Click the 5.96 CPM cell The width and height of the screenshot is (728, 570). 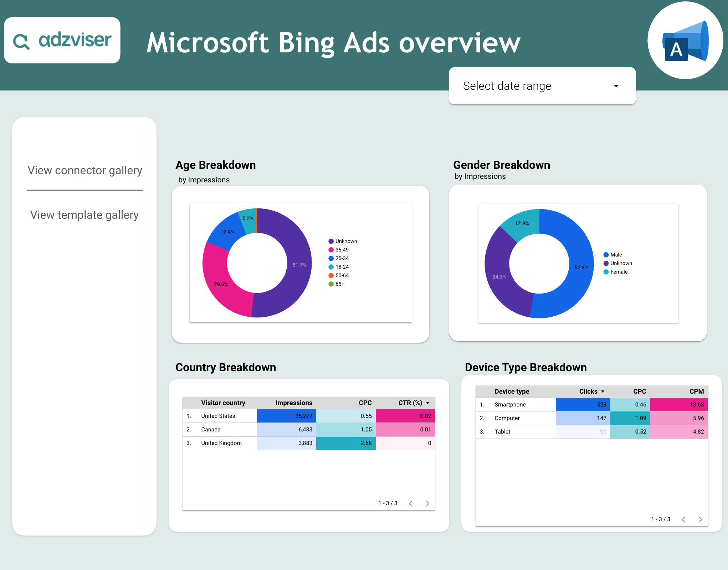(679, 418)
